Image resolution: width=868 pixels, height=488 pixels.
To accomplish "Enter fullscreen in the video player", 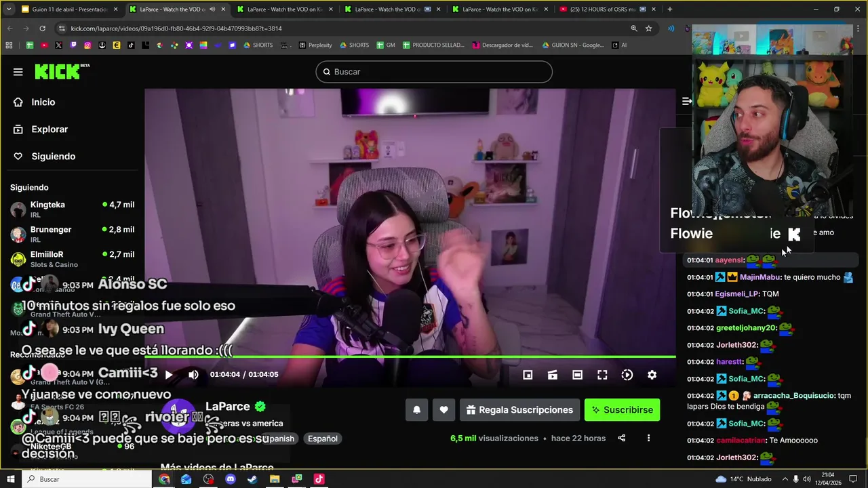I will 602,375.
